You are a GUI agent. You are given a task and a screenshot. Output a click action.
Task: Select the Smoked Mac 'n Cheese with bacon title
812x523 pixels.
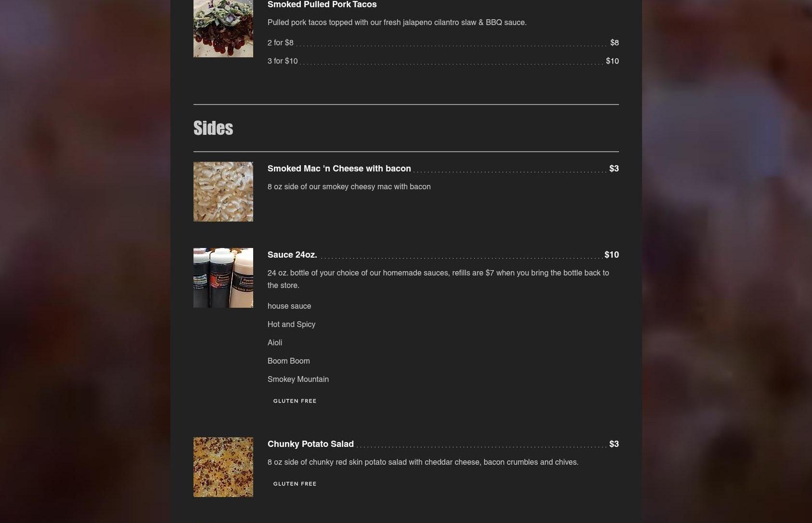(339, 169)
